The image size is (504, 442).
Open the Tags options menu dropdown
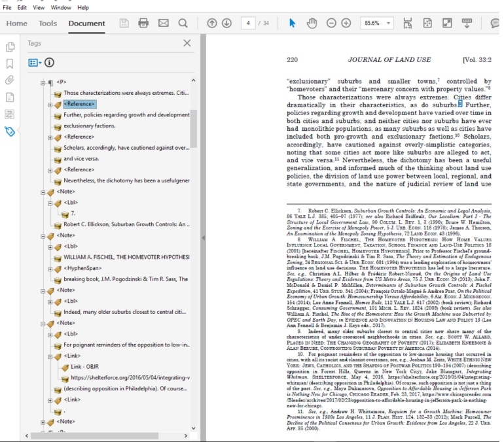(x=35, y=63)
